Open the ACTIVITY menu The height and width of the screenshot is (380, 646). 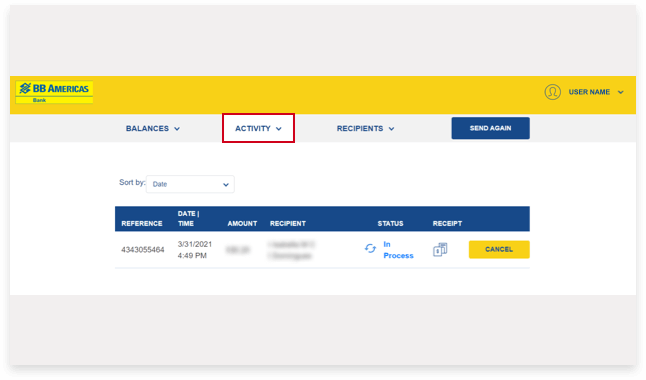[258, 129]
